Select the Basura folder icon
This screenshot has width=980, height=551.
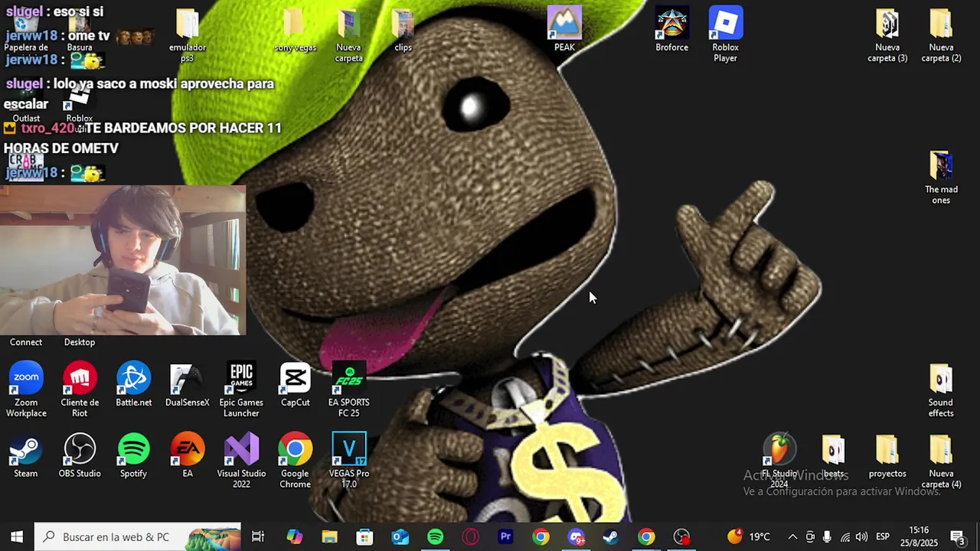pos(80,31)
